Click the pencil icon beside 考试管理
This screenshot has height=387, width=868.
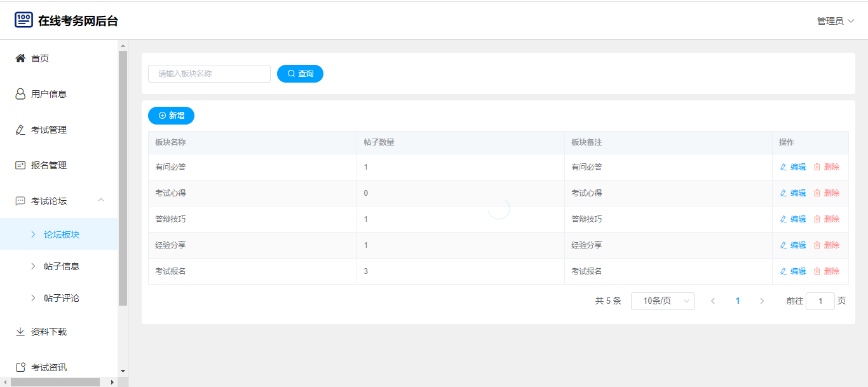point(20,130)
